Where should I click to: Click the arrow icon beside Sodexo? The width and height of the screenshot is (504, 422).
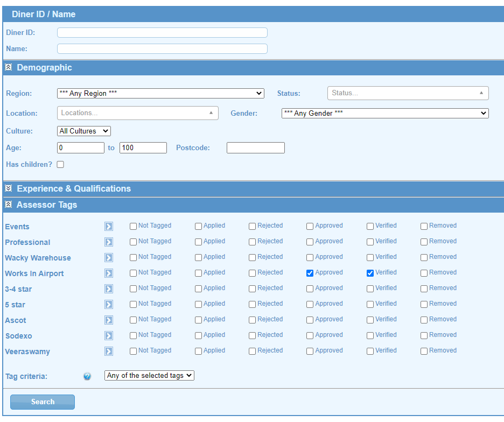tap(109, 336)
